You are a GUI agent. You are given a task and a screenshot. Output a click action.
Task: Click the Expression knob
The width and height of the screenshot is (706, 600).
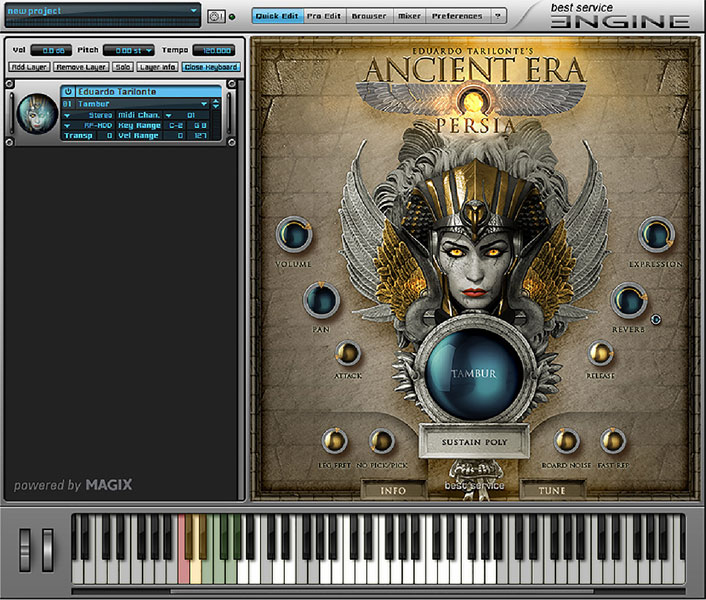pyautogui.click(x=656, y=235)
